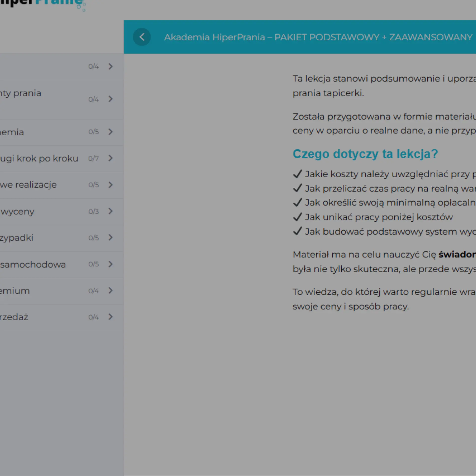Select the 'emium' module title
476x476 pixels.
pos(15,291)
